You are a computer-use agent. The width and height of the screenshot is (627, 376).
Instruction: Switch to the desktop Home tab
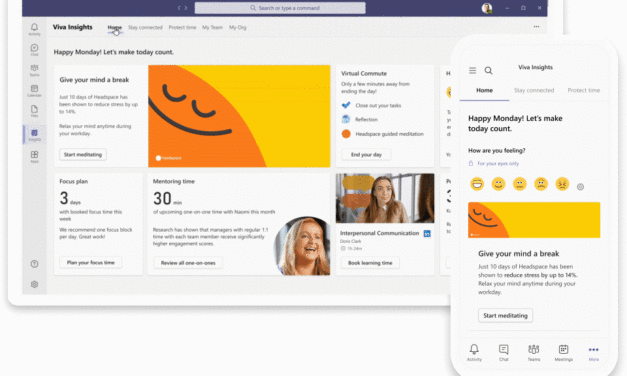pyautogui.click(x=114, y=28)
